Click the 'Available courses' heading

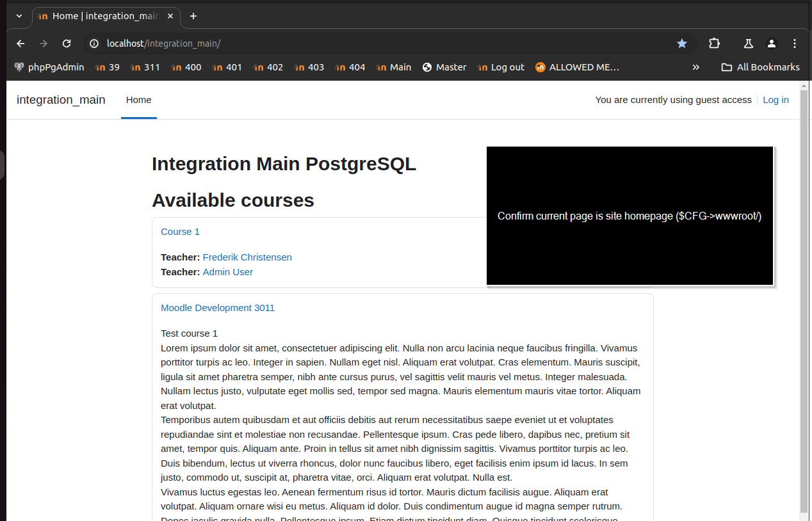click(233, 200)
